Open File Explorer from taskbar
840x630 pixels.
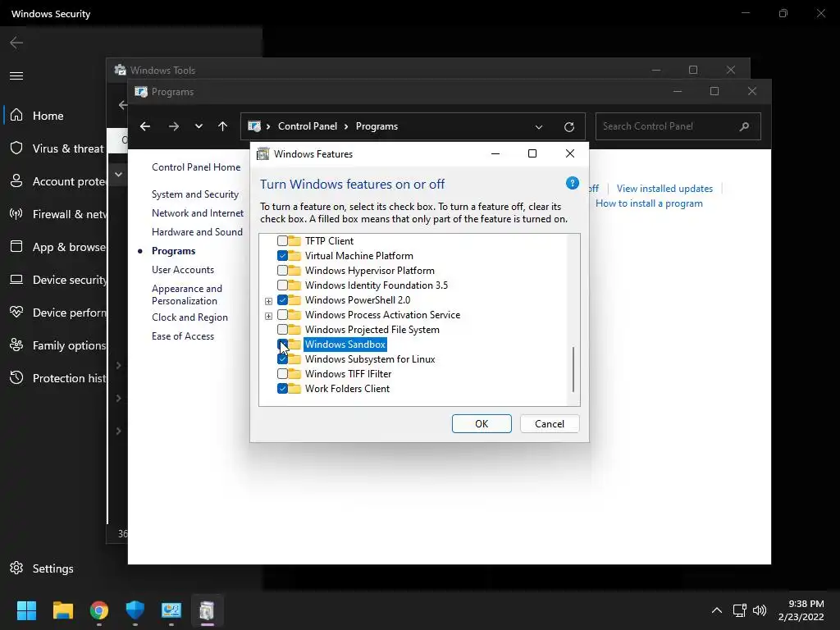point(62,610)
